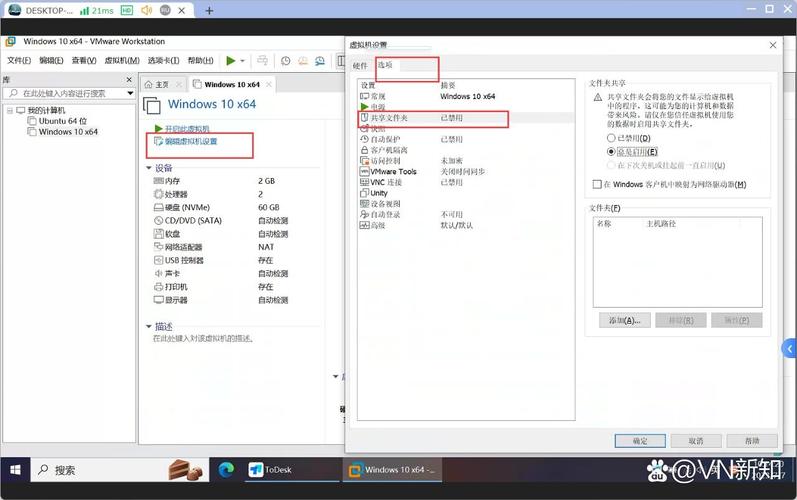Screen dimensions: 797x500
Task: Click the 编辑虚拟机设置 link
Action: 190,141
